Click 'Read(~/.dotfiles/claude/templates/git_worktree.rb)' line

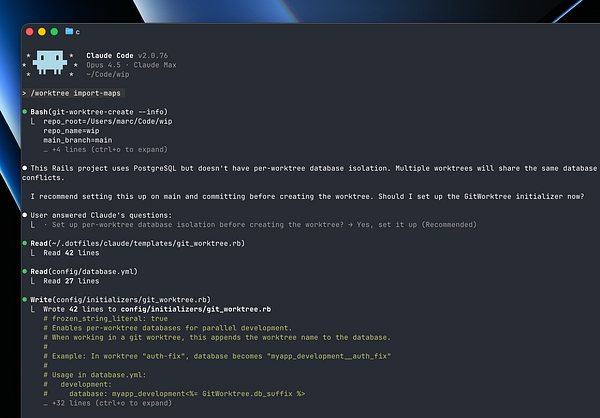click(138, 243)
